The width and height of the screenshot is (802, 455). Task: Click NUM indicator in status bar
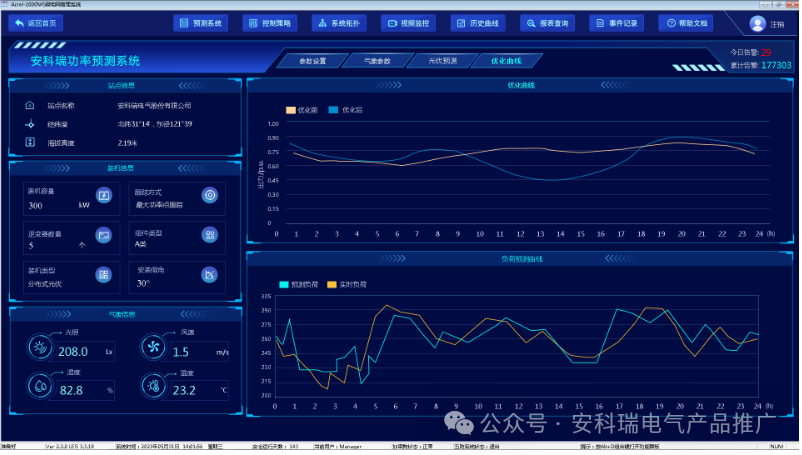click(776, 447)
